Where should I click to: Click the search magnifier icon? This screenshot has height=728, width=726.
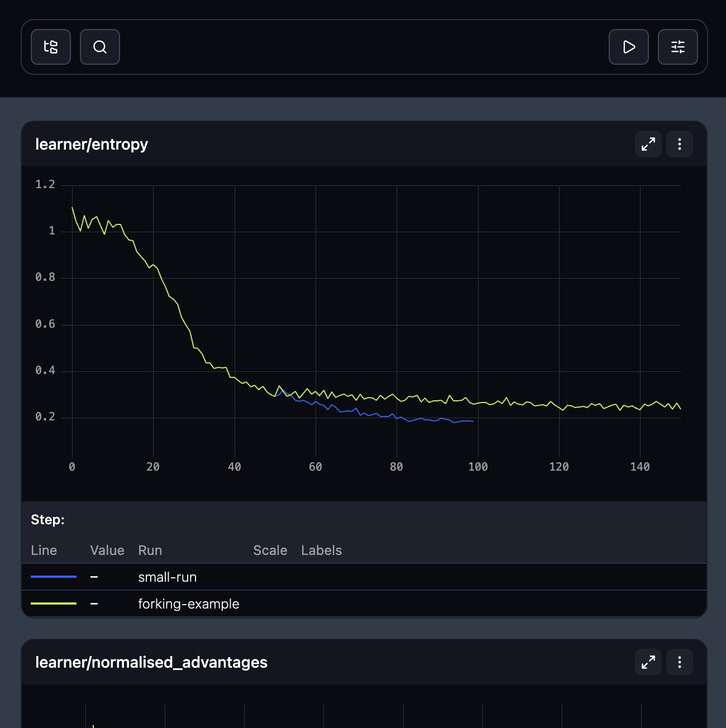point(100,47)
